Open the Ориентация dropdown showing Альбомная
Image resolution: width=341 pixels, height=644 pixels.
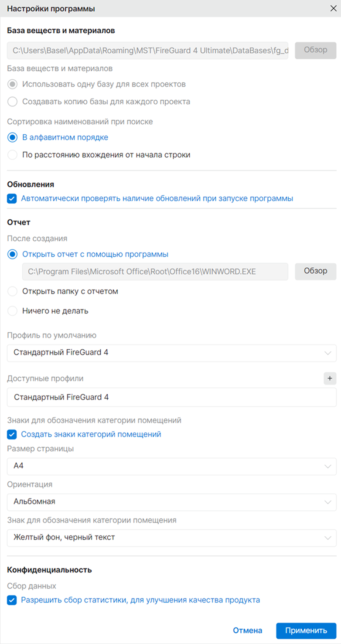[x=172, y=502]
